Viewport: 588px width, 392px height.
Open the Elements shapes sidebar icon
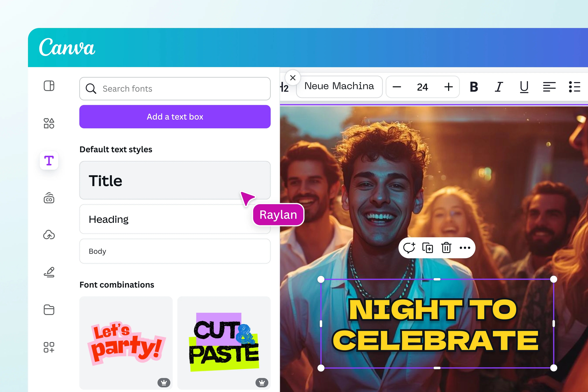[49, 123]
